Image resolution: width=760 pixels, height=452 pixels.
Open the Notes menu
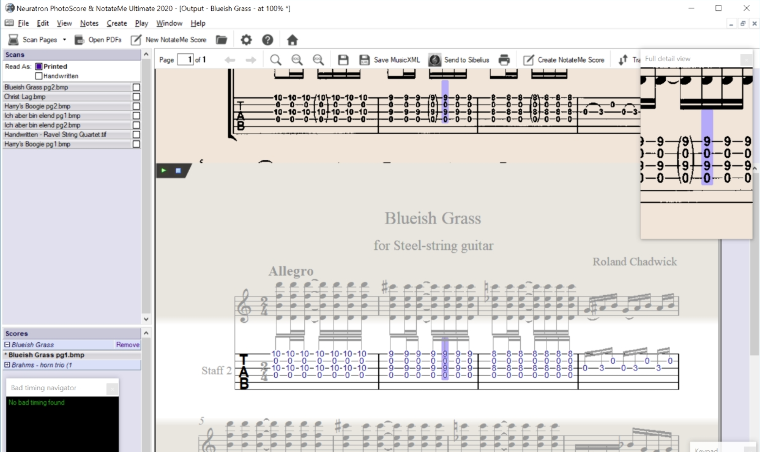[x=89, y=22]
